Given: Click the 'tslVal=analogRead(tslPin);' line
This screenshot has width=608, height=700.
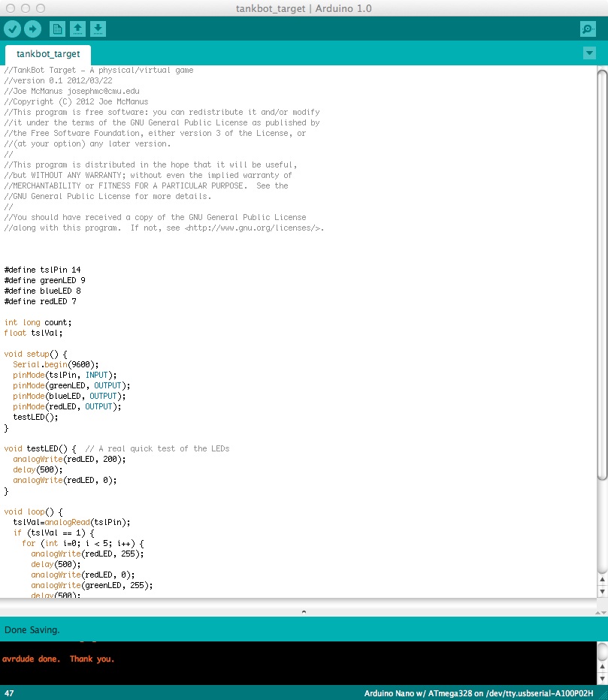Looking at the screenshot, I should pos(71,522).
